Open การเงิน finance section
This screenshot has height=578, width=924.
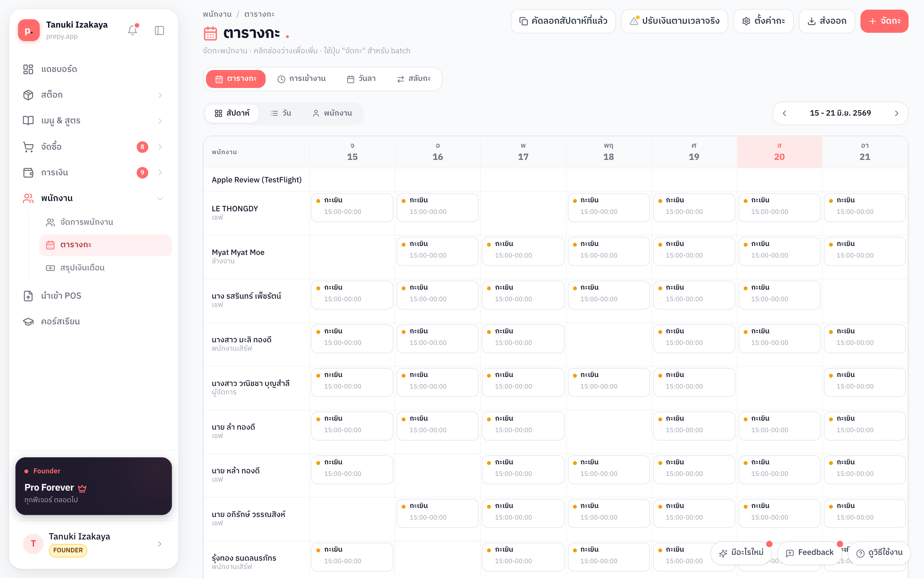(x=94, y=172)
